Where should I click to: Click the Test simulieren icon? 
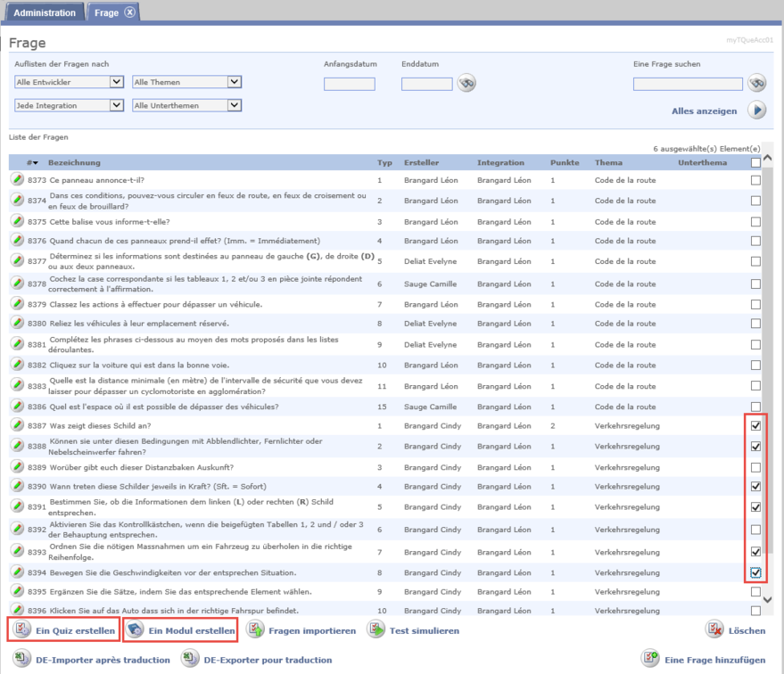click(376, 630)
